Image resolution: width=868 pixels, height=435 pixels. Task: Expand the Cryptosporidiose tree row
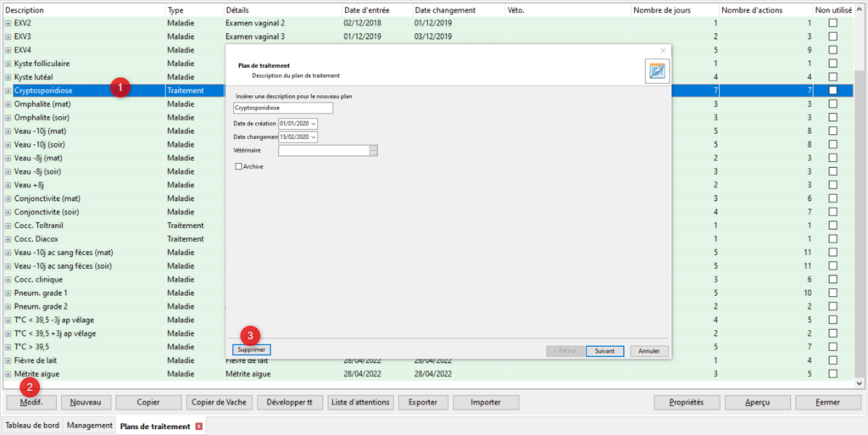[8, 90]
